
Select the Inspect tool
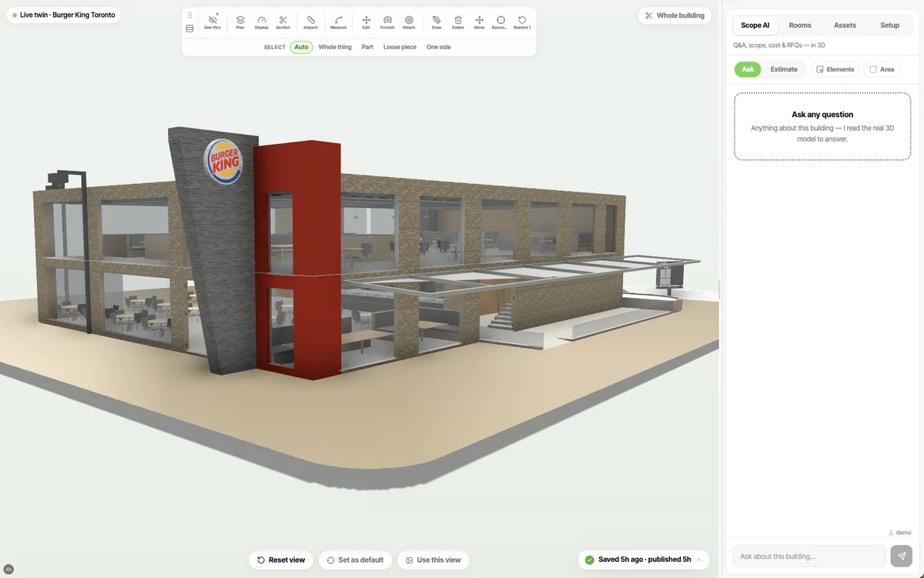pos(310,22)
